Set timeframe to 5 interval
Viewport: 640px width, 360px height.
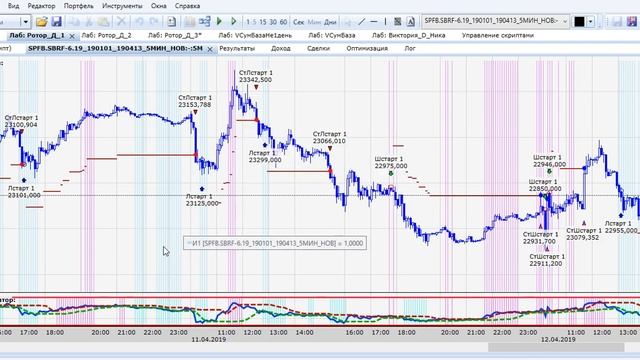(x=255, y=22)
